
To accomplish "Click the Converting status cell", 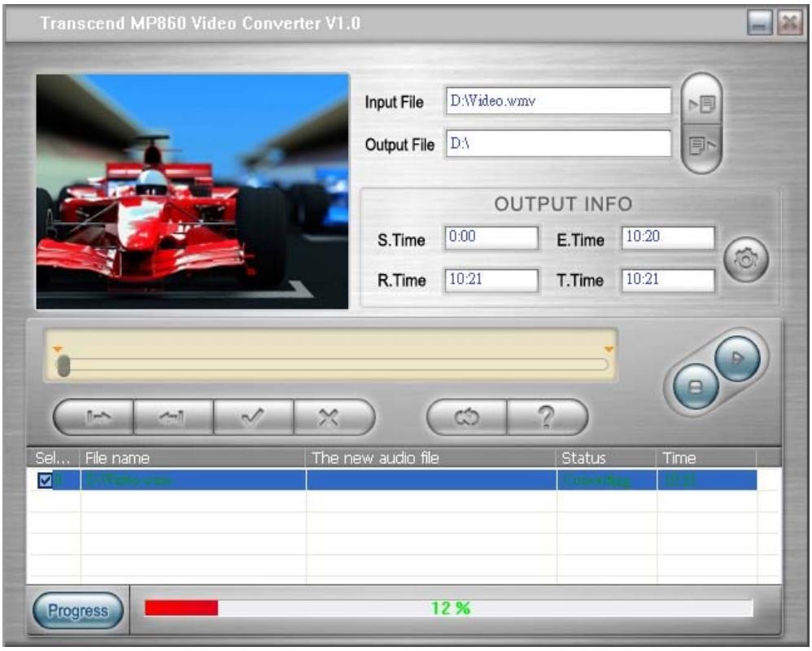I will coord(607,480).
